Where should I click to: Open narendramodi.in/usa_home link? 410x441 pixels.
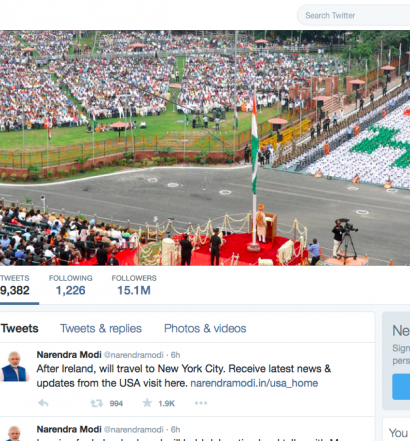tap(254, 383)
